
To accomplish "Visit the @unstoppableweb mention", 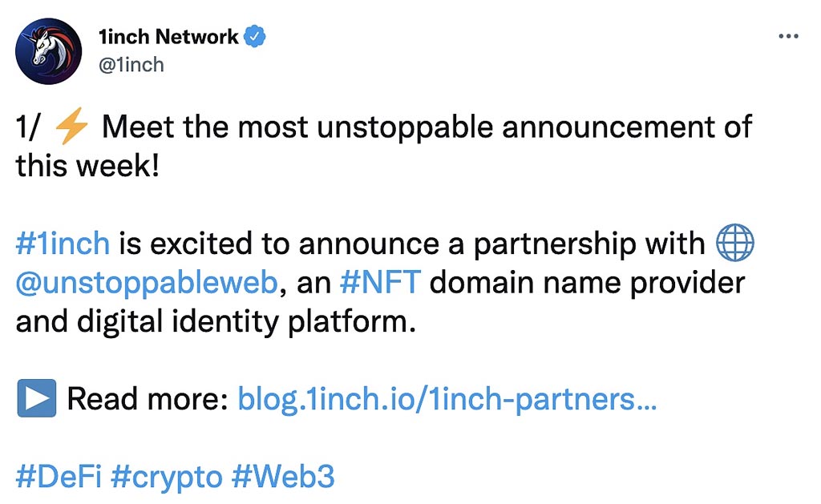I will tap(147, 283).
